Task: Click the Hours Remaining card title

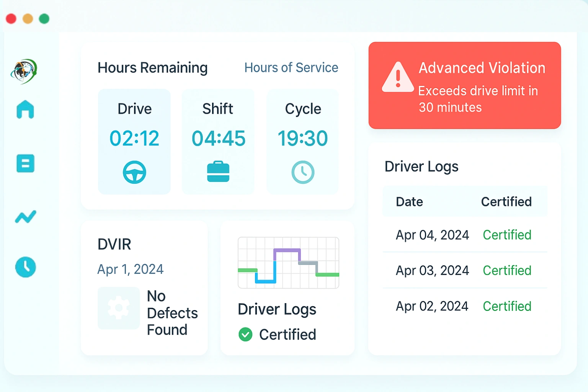Action: point(152,68)
